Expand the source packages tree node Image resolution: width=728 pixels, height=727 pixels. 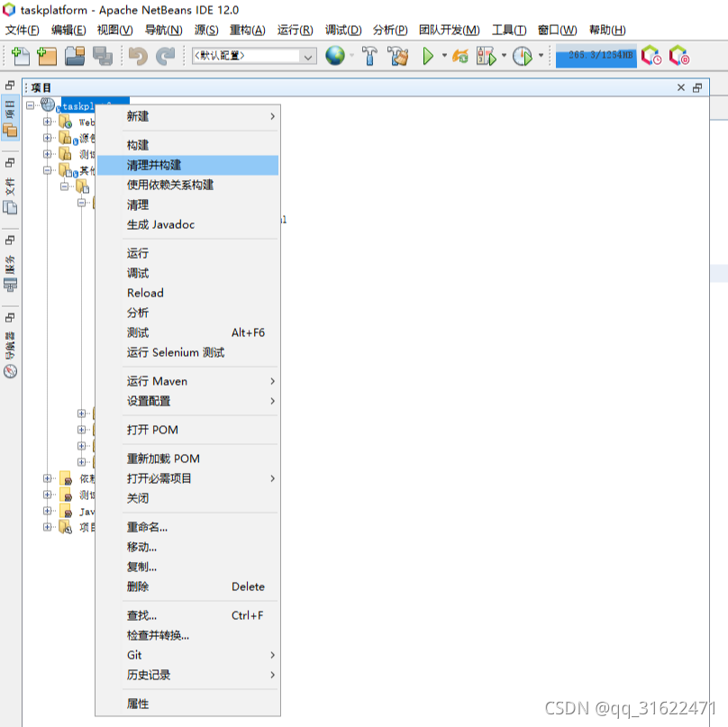(47, 138)
